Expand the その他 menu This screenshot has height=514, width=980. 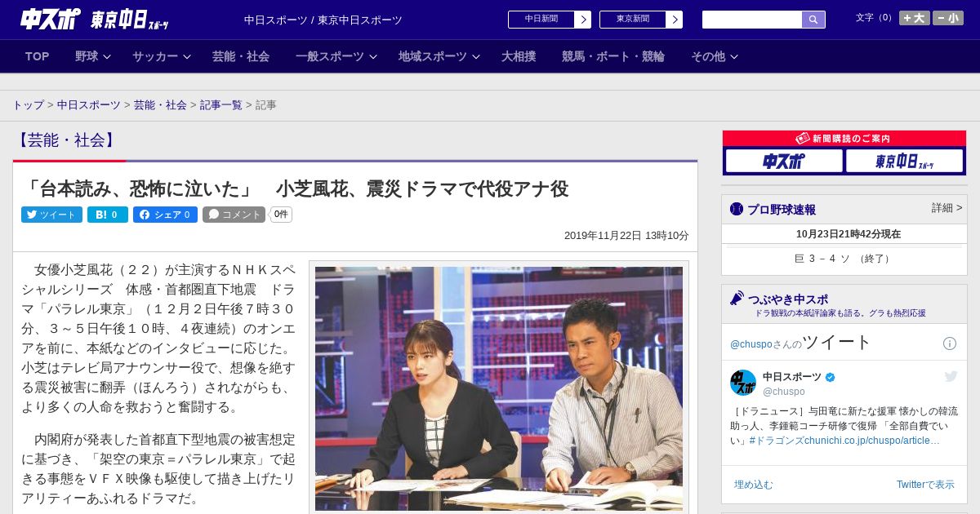click(x=715, y=56)
